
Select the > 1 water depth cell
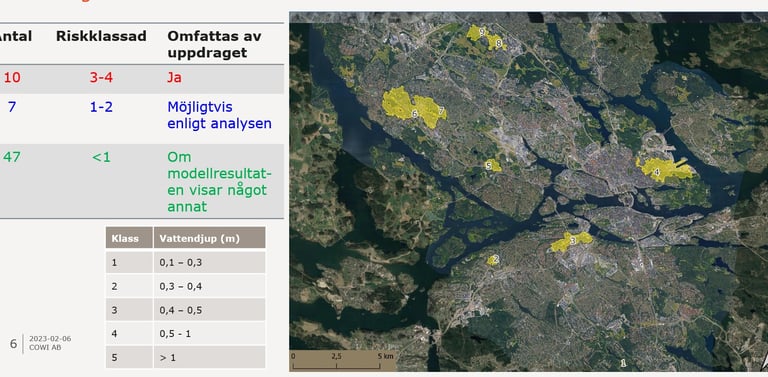coord(210,357)
